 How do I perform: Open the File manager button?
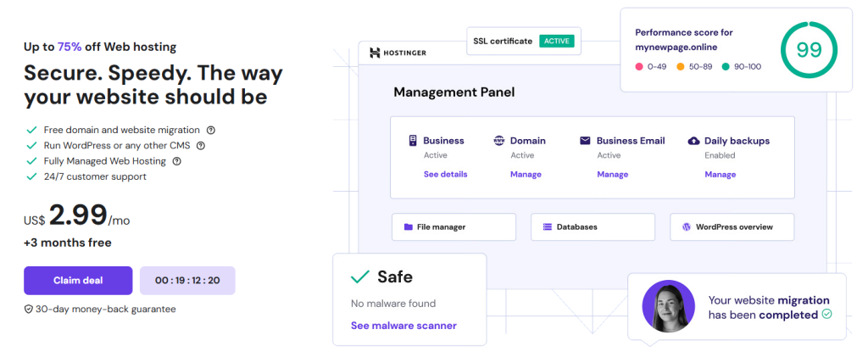coord(454,227)
